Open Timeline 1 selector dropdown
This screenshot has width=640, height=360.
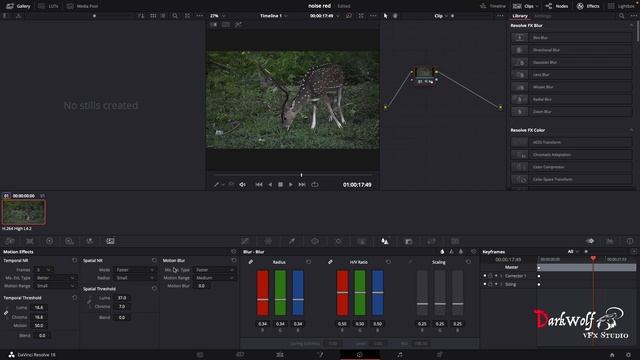point(274,16)
